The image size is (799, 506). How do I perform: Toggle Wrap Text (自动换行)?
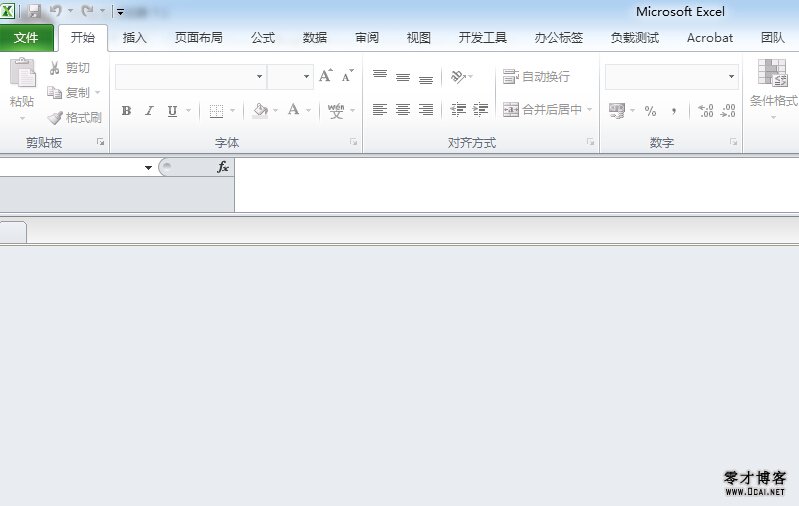pos(536,76)
